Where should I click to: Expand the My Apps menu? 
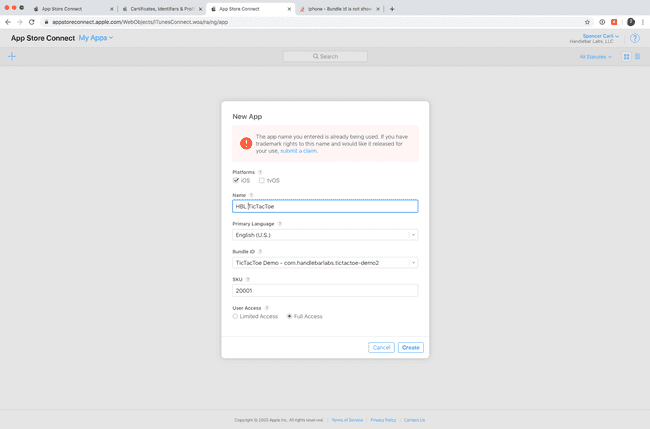96,38
